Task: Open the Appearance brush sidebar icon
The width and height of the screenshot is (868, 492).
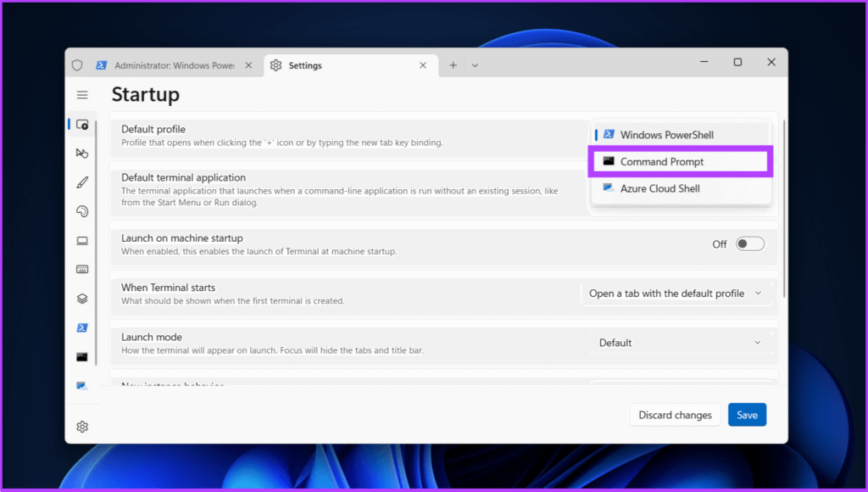Action: (x=82, y=182)
